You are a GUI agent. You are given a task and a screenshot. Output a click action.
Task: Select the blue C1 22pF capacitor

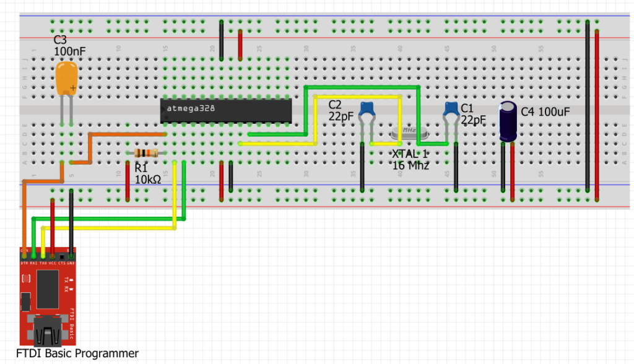[451, 110]
